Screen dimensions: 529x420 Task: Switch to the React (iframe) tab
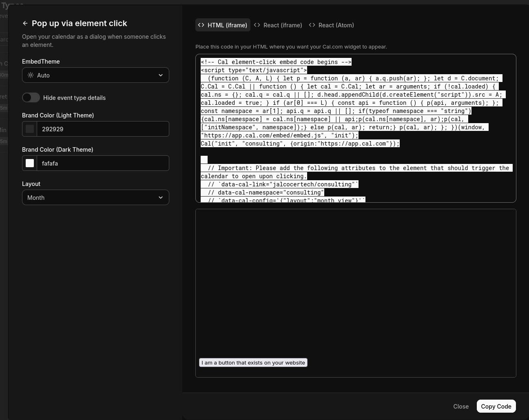point(278,25)
